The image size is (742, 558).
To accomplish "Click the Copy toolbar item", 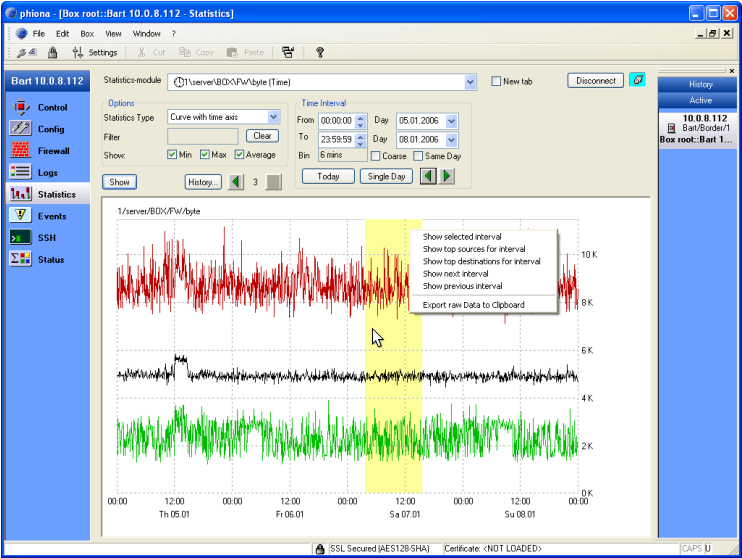I will click(x=196, y=53).
